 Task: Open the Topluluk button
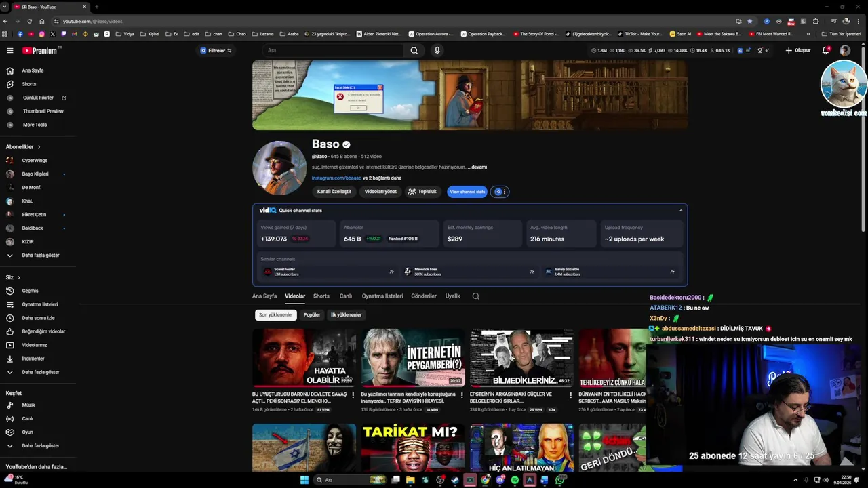(422, 192)
